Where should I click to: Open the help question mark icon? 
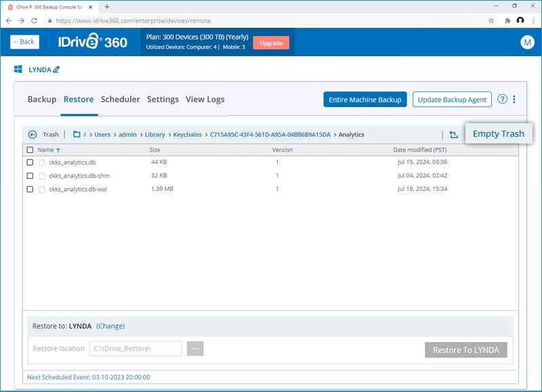point(502,99)
